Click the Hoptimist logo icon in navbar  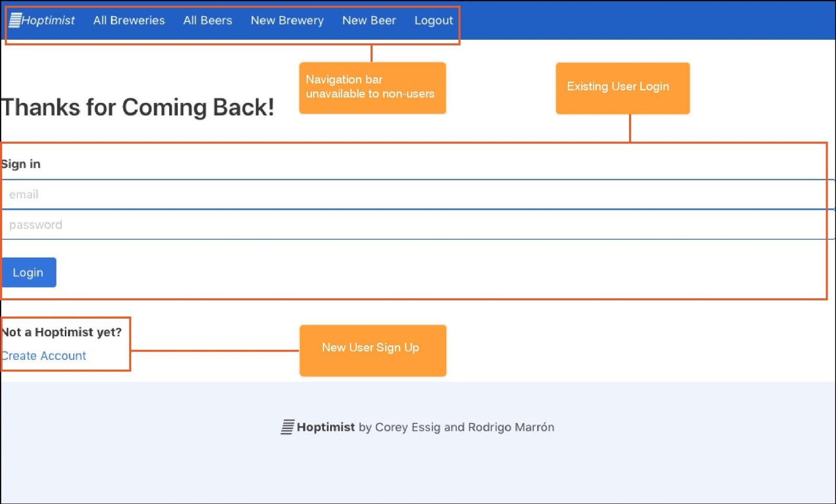[15, 20]
